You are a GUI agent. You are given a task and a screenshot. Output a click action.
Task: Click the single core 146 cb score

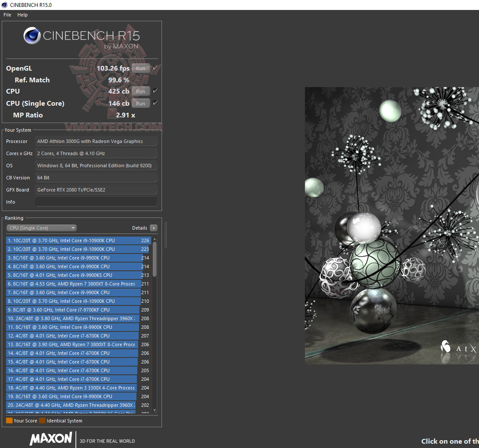click(x=119, y=103)
